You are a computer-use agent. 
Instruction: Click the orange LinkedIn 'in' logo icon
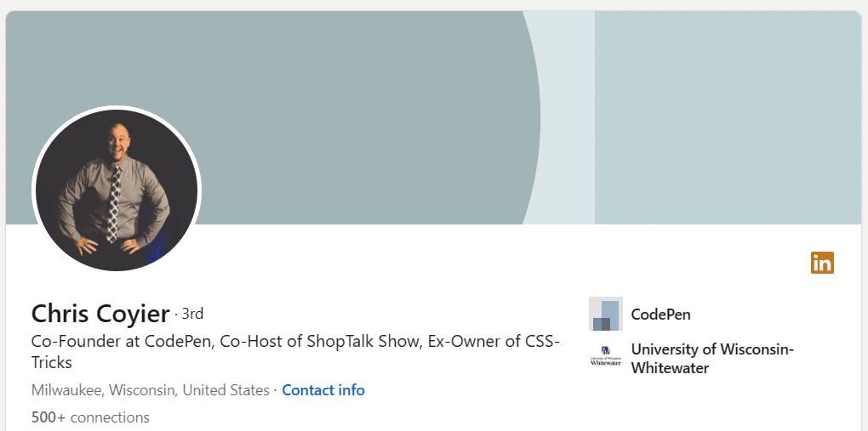click(x=822, y=263)
